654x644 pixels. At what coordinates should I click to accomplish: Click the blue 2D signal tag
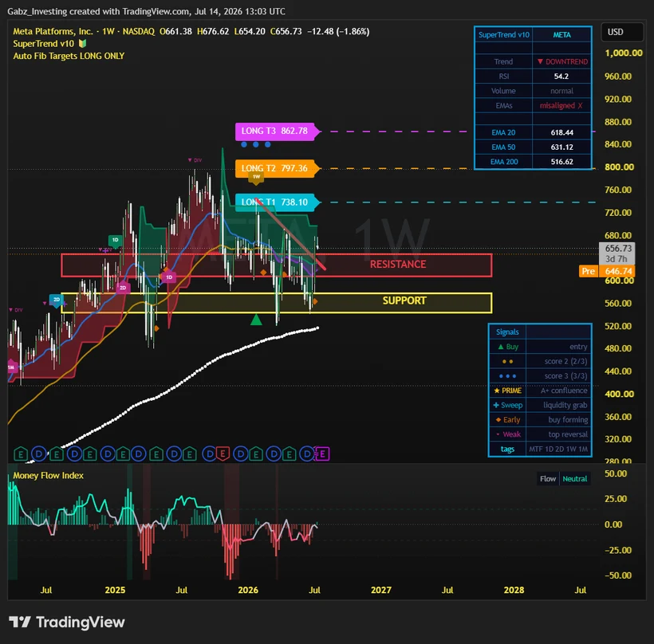click(57, 300)
